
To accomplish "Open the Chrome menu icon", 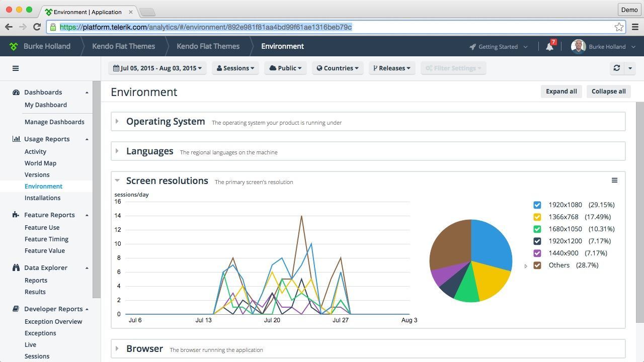I will (635, 27).
